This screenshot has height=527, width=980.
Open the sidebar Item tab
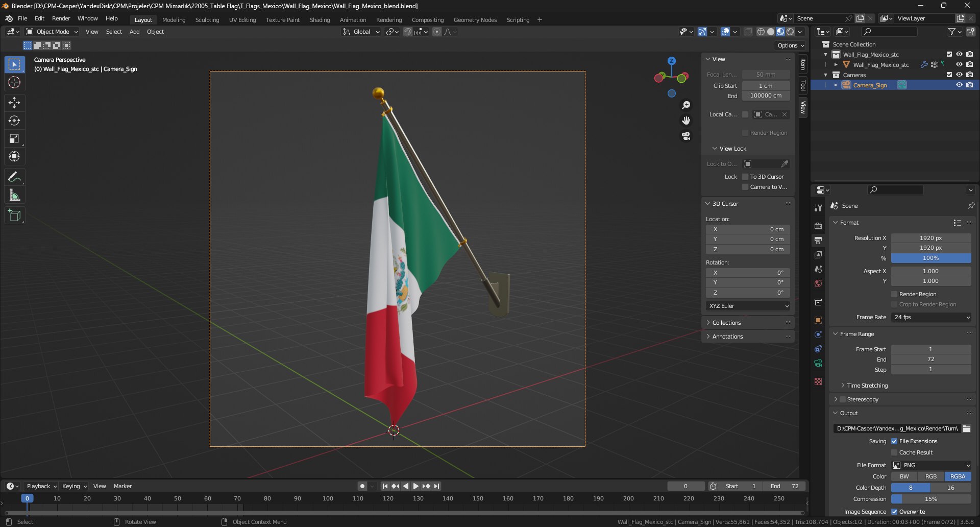803,64
